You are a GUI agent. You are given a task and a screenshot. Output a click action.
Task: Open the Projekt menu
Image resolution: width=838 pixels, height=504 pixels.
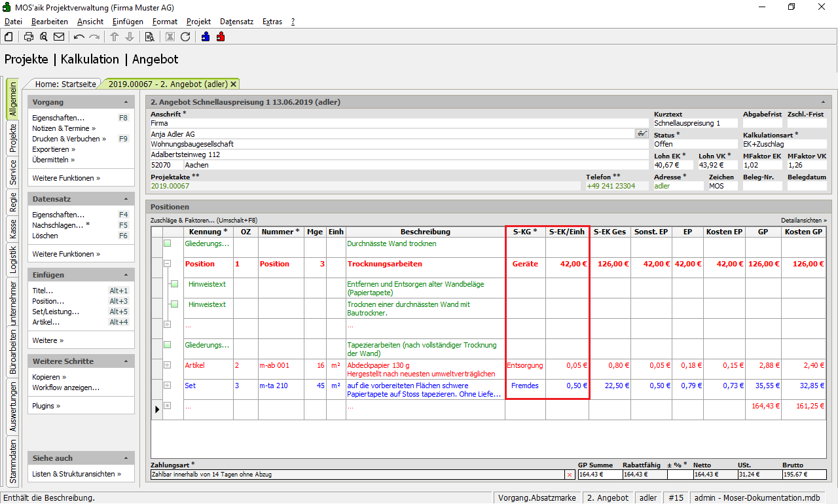tap(198, 22)
